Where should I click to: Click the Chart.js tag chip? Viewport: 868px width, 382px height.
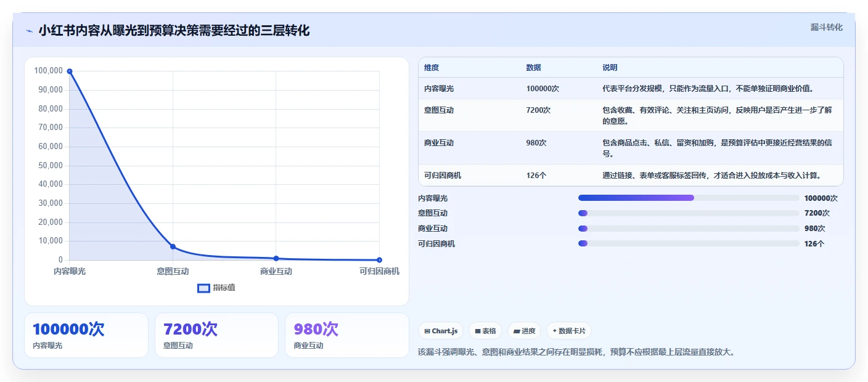[x=441, y=331]
